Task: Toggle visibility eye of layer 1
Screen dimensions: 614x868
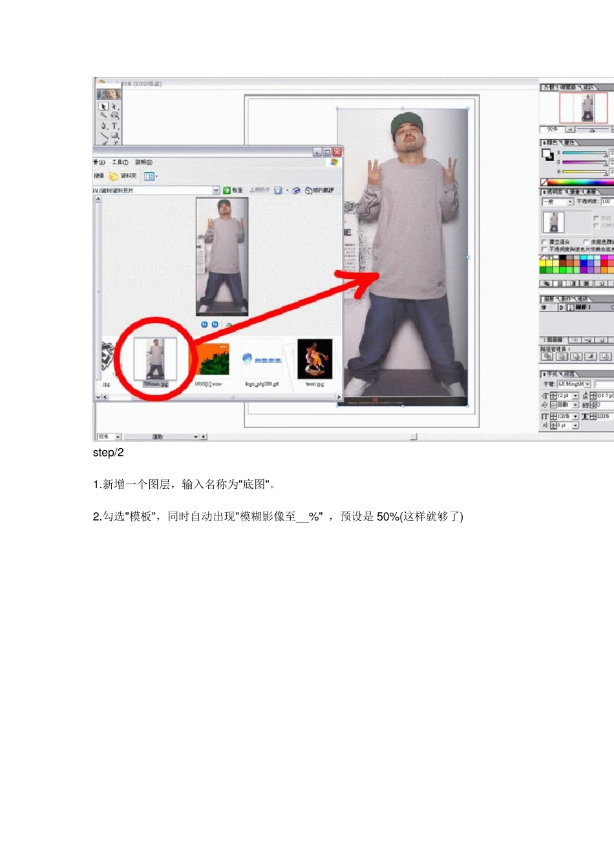Action: click(544, 307)
